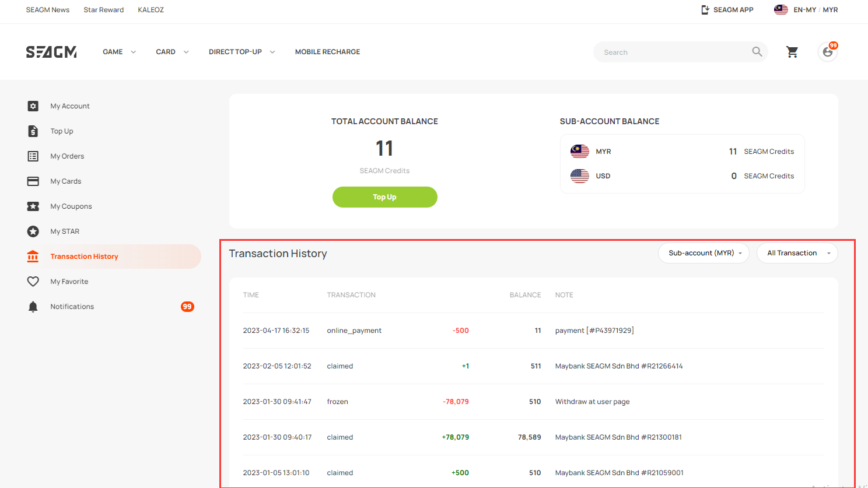The width and height of the screenshot is (868, 488).
Task: Click the +500 claimed amount
Action: [x=460, y=473]
